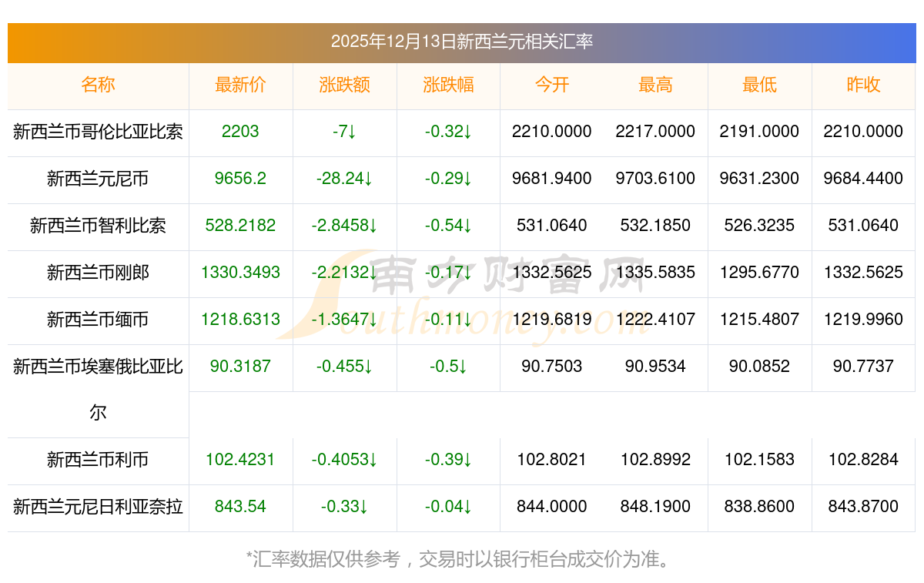Select the 涨跌额 column header
This screenshot has width=924, height=583.
[x=344, y=85]
